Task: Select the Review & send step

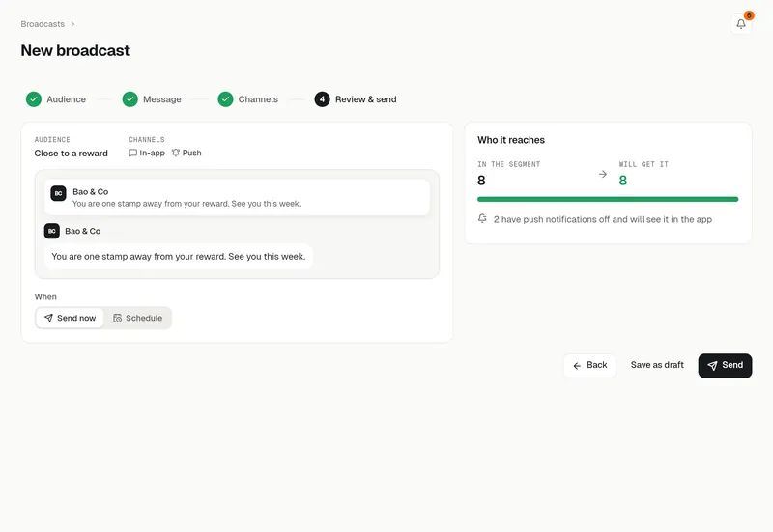Action: (356, 99)
